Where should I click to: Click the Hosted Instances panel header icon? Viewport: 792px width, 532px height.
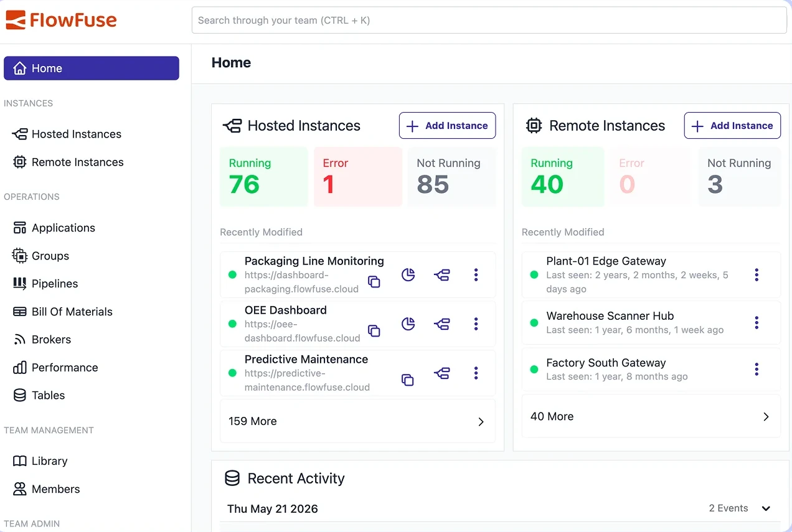click(x=232, y=126)
